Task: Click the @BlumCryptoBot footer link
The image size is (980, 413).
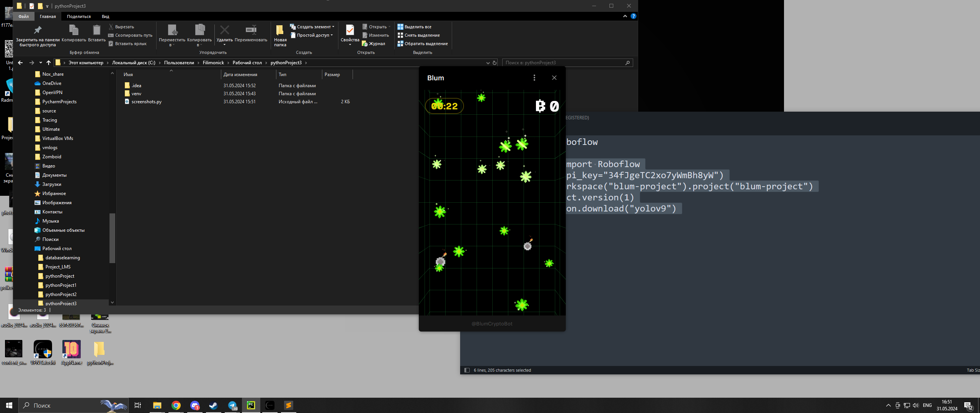Action: point(492,324)
